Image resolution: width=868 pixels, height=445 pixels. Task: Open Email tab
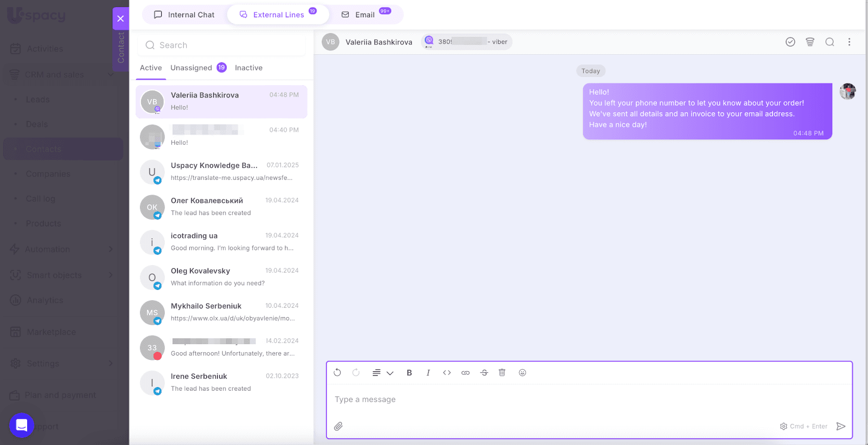[x=365, y=15]
